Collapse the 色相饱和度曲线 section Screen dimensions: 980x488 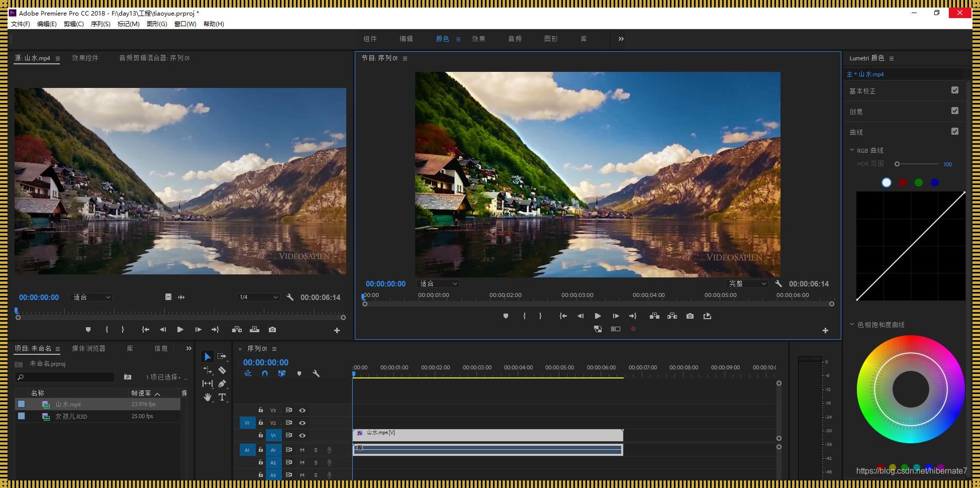(852, 324)
